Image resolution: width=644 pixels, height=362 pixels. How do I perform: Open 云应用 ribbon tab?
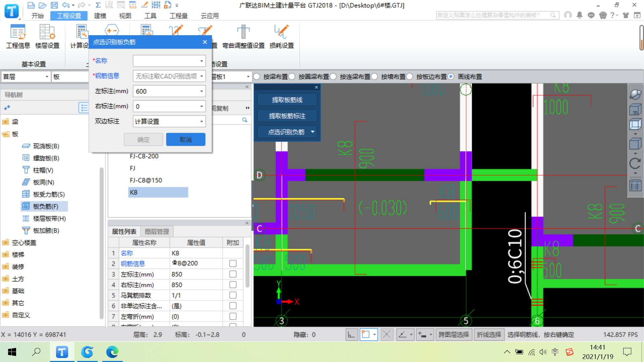(x=210, y=16)
